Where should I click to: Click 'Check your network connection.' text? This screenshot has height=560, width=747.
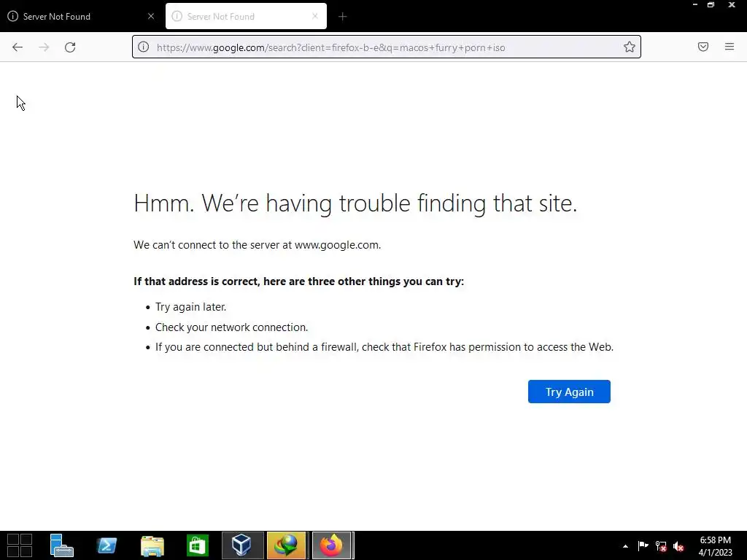tap(231, 327)
